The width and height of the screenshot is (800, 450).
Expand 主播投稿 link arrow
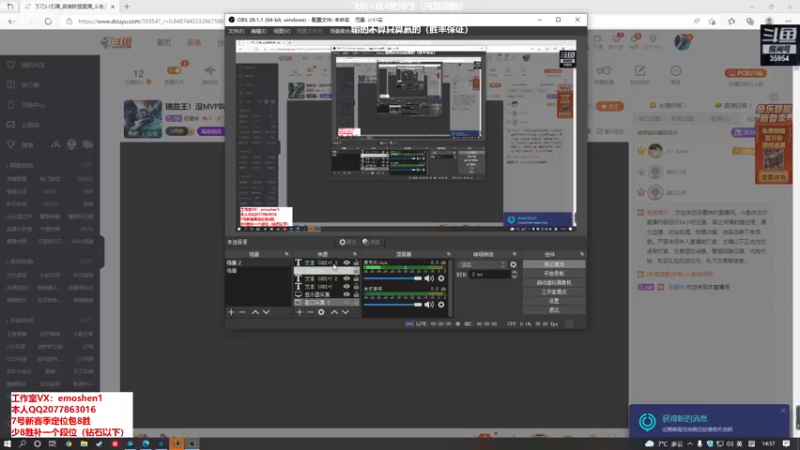point(685,106)
